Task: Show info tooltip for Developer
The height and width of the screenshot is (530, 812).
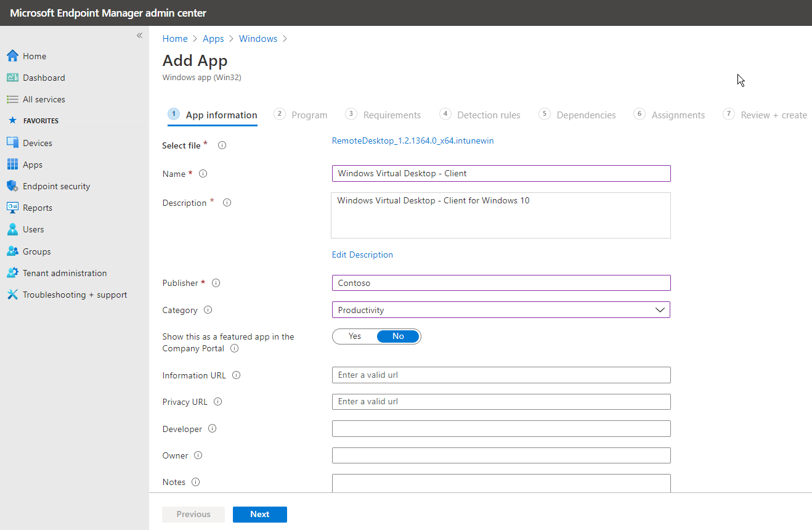Action: click(212, 429)
